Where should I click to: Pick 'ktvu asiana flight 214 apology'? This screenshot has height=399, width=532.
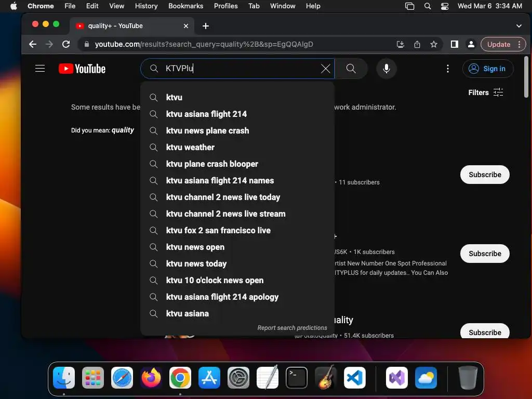(x=237, y=297)
